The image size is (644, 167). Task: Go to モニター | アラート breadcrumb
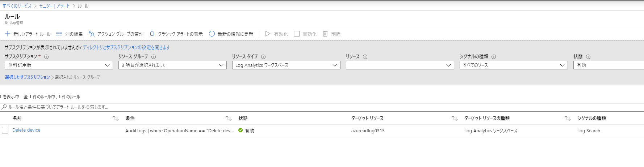click(54, 6)
